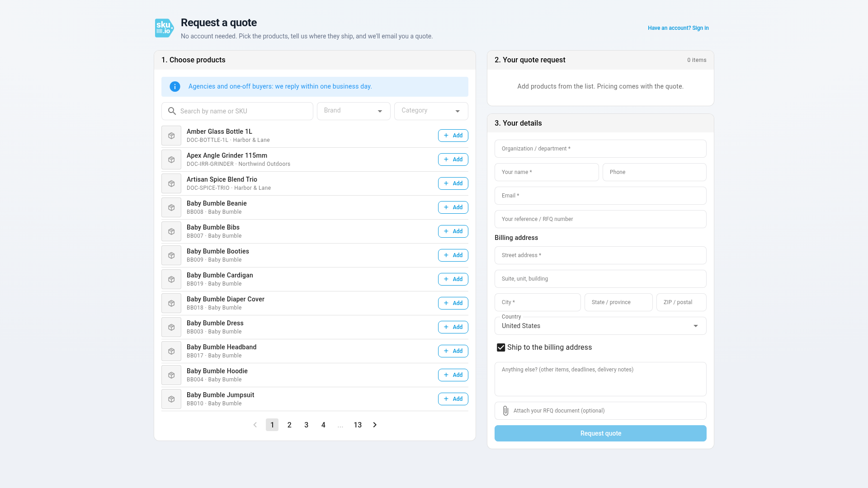
Task: Click the Baby Bumble Headband box icon
Action: pyautogui.click(x=171, y=351)
